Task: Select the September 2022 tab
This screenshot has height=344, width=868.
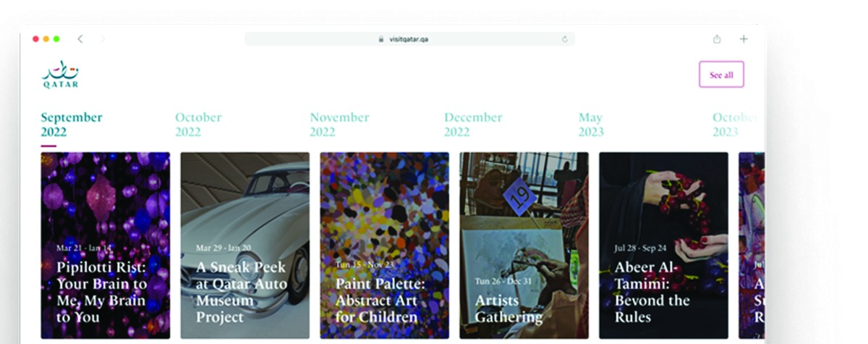Action: pyautogui.click(x=72, y=125)
